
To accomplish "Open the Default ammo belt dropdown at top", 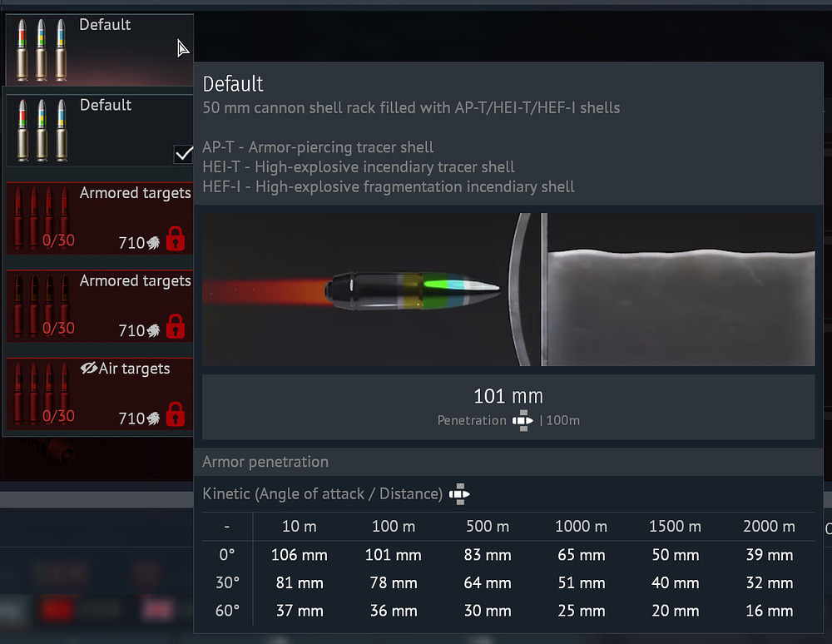I will 99,49.
